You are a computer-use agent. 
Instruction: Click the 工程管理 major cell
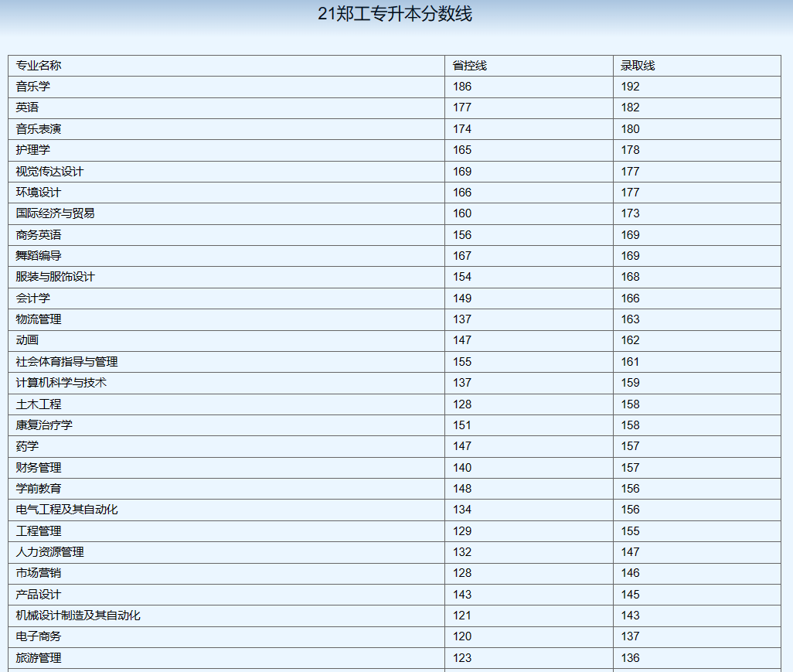(x=226, y=531)
